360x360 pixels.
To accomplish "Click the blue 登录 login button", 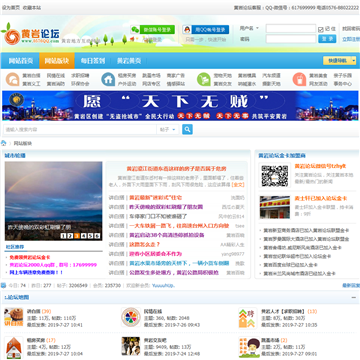I will (x=327, y=39).
